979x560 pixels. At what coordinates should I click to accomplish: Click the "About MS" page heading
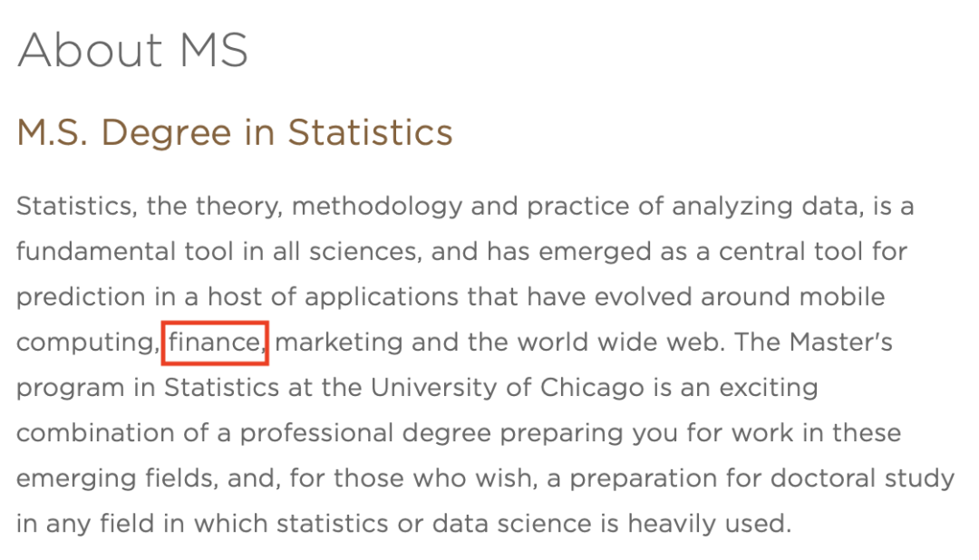[132, 50]
